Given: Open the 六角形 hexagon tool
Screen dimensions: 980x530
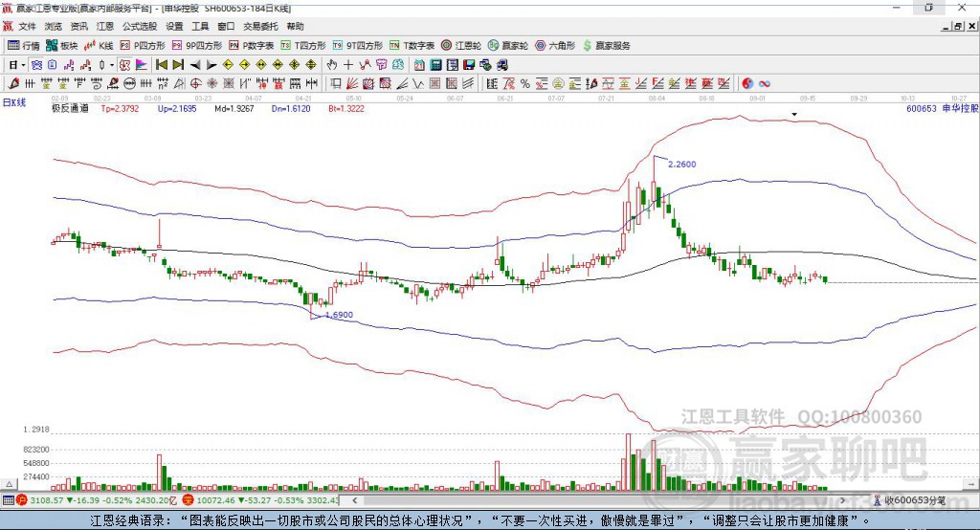Looking at the screenshot, I should 555,46.
